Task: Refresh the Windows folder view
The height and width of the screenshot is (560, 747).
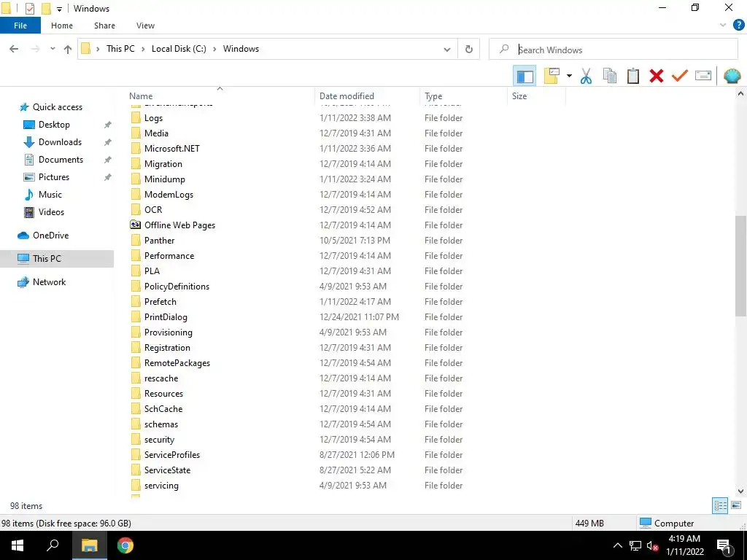Action: coord(469,49)
